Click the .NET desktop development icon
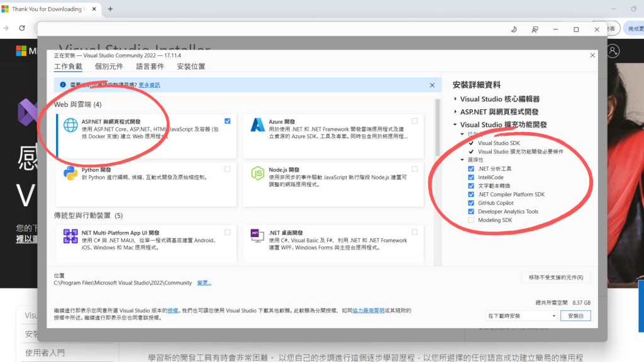The height and width of the screenshot is (362, 644). click(257, 236)
